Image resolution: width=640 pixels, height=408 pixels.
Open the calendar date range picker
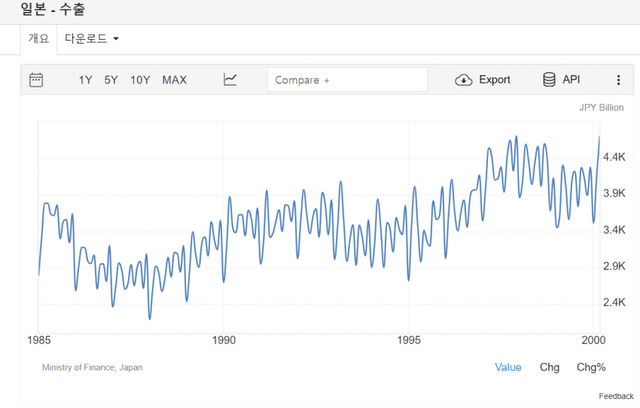pyautogui.click(x=37, y=80)
